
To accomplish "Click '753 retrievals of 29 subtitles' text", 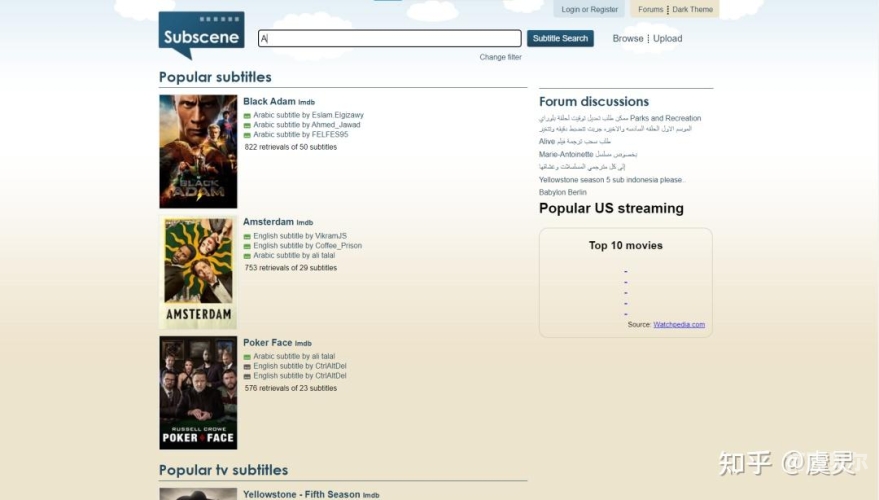I will tap(290, 268).
